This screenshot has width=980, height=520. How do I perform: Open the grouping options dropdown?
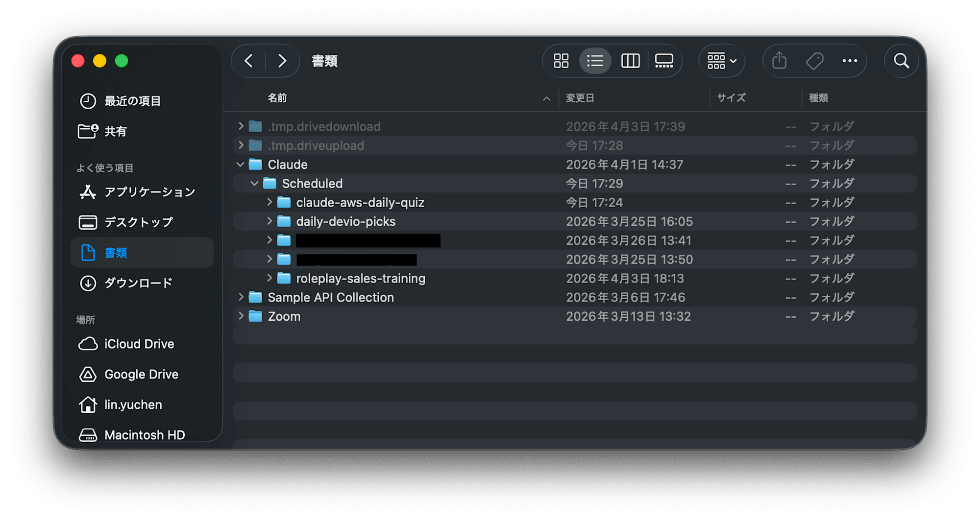click(721, 61)
